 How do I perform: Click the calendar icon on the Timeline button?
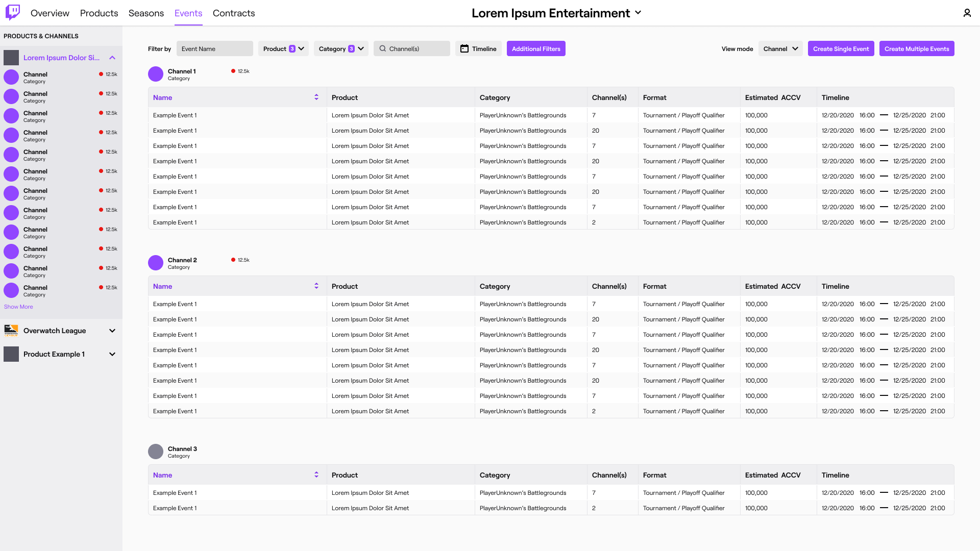(x=464, y=48)
